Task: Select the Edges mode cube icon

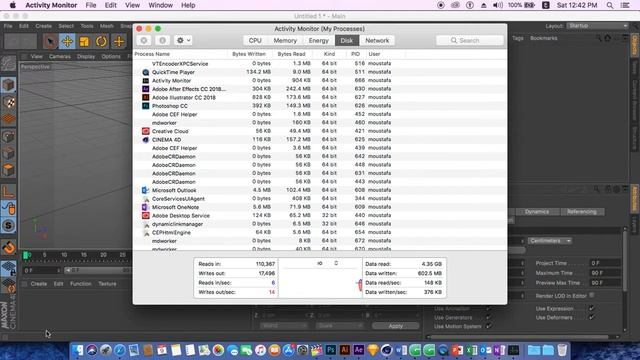Action: [8, 153]
